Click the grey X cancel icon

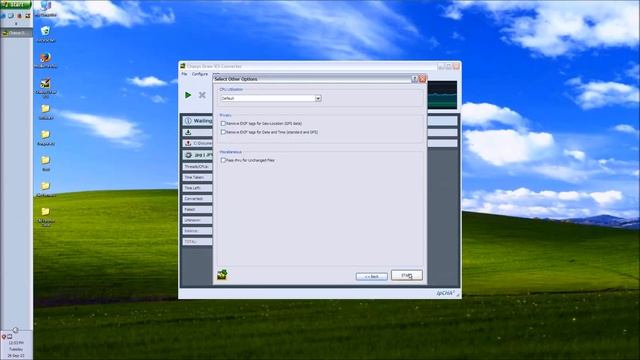point(202,95)
